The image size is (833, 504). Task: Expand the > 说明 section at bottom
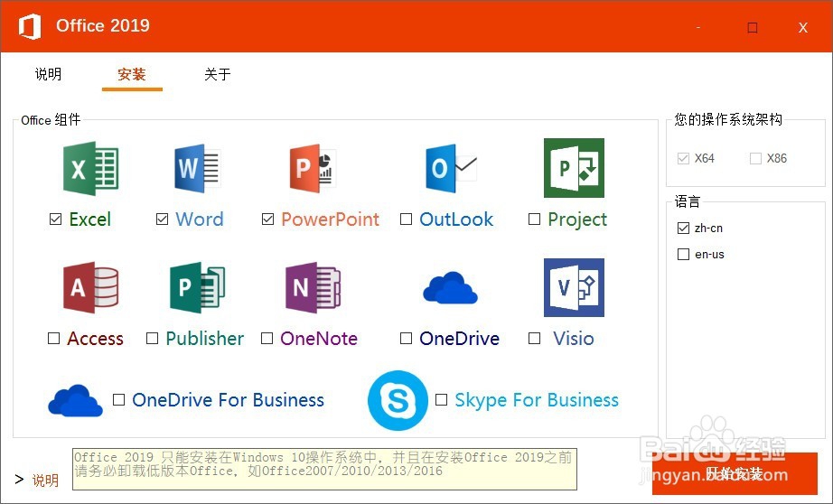[x=37, y=481]
